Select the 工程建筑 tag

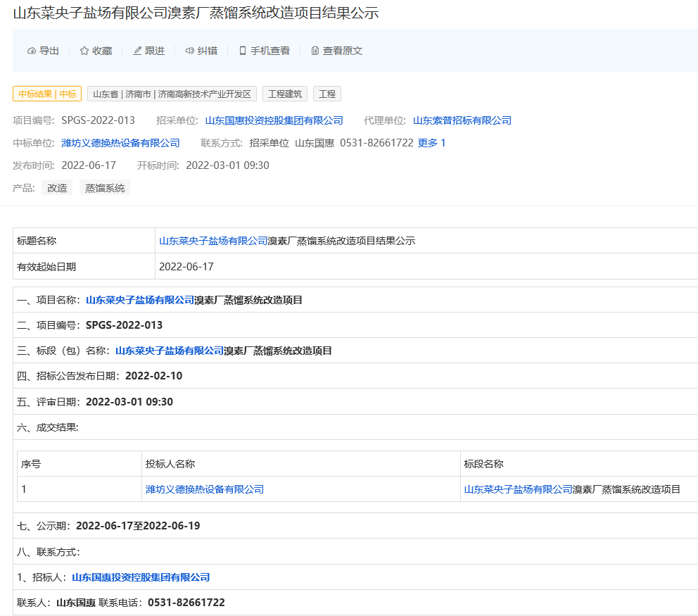point(285,94)
